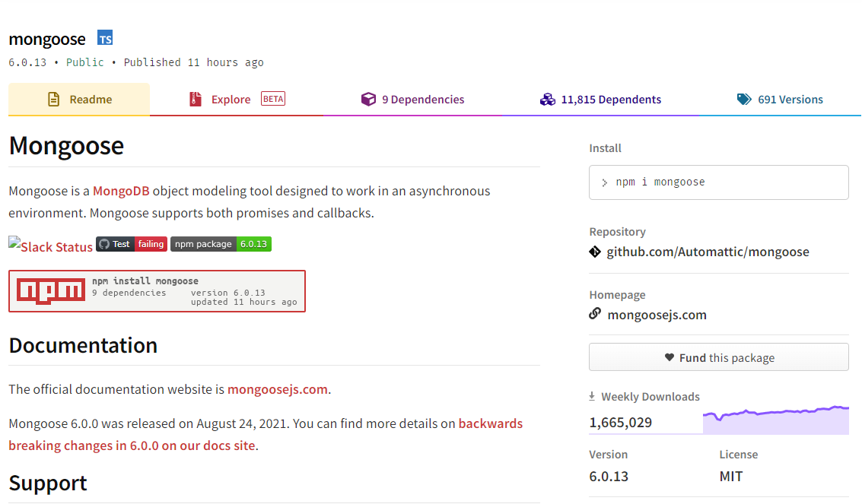Click the version 6.0.13 value in sidebar

pos(609,477)
